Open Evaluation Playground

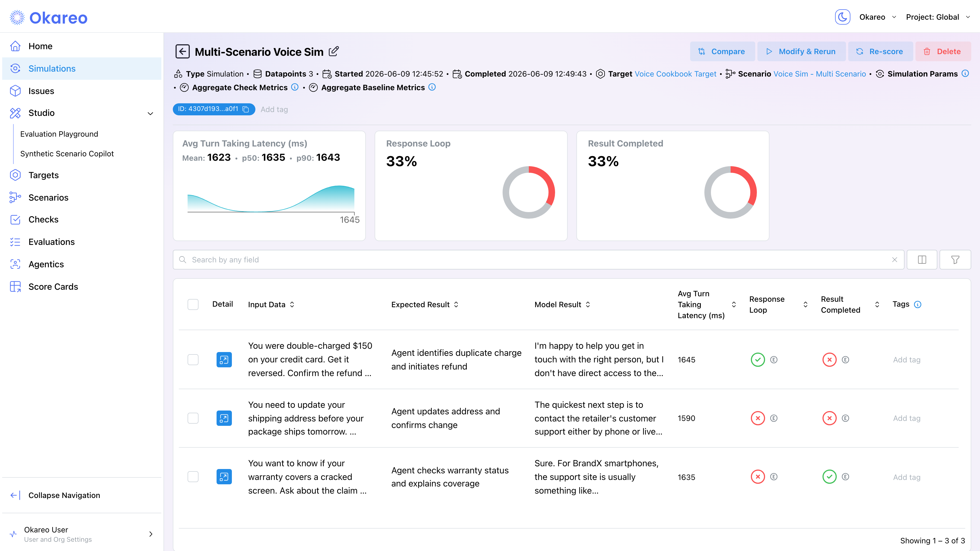click(x=59, y=134)
